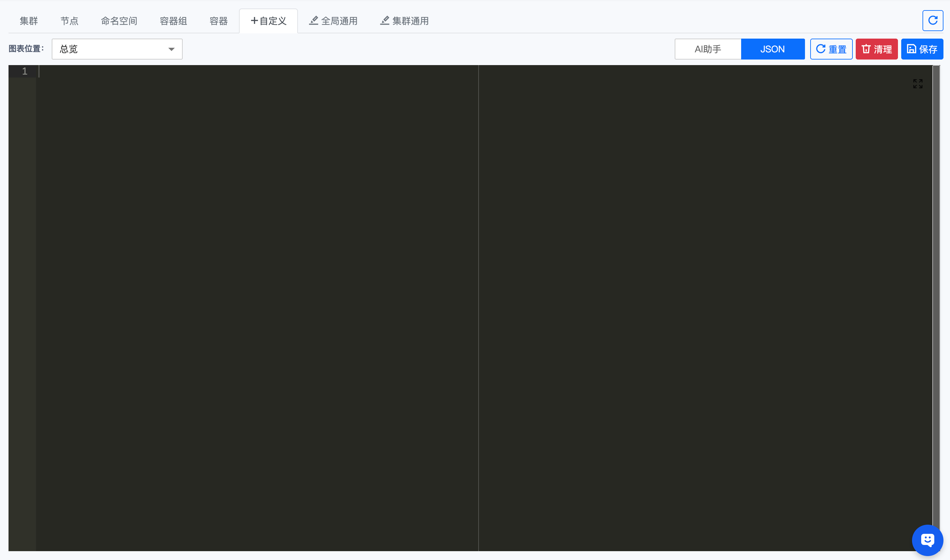Click line 1 in the code editor

point(227,71)
